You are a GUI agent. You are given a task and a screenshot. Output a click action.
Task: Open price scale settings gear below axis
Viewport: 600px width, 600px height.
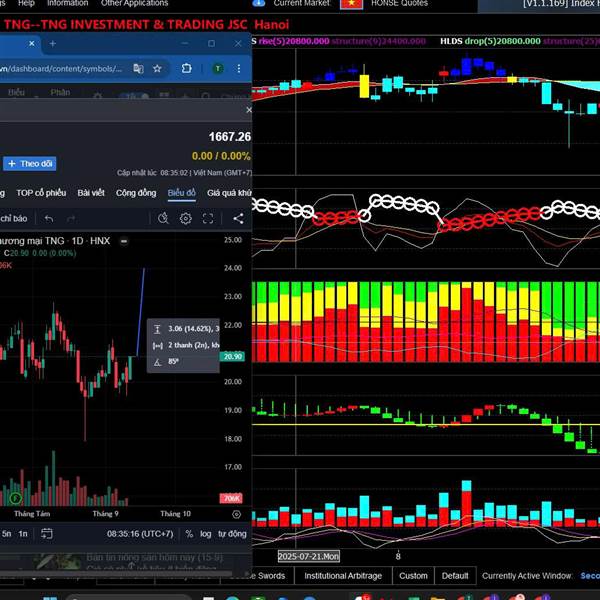[x=236, y=514]
